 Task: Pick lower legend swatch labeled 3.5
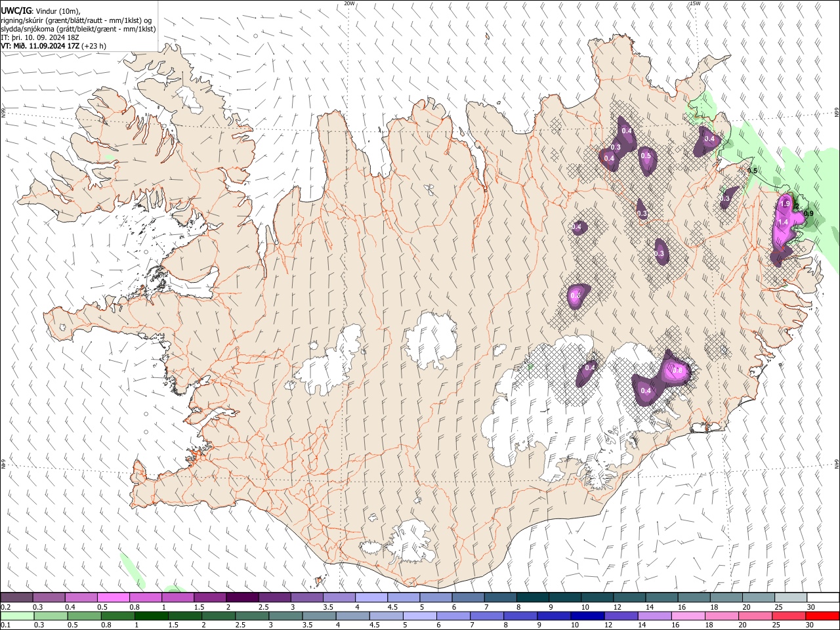pyautogui.click(x=319, y=616)
